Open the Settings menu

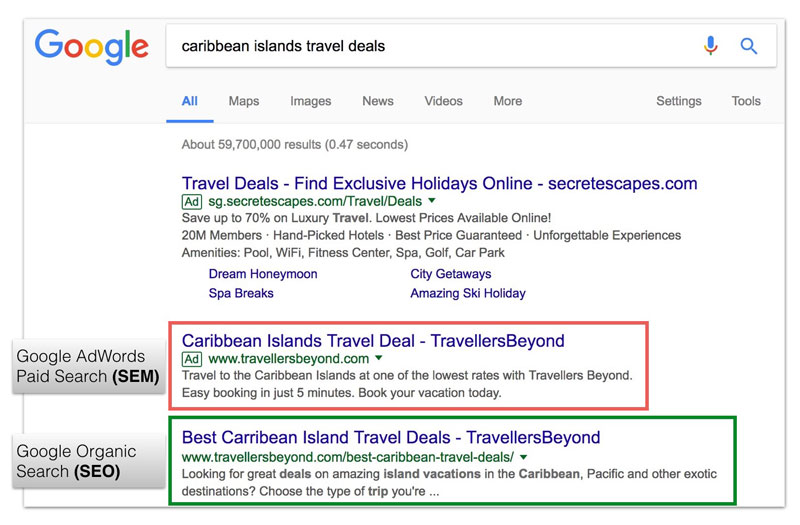click(x=679, y=101)
